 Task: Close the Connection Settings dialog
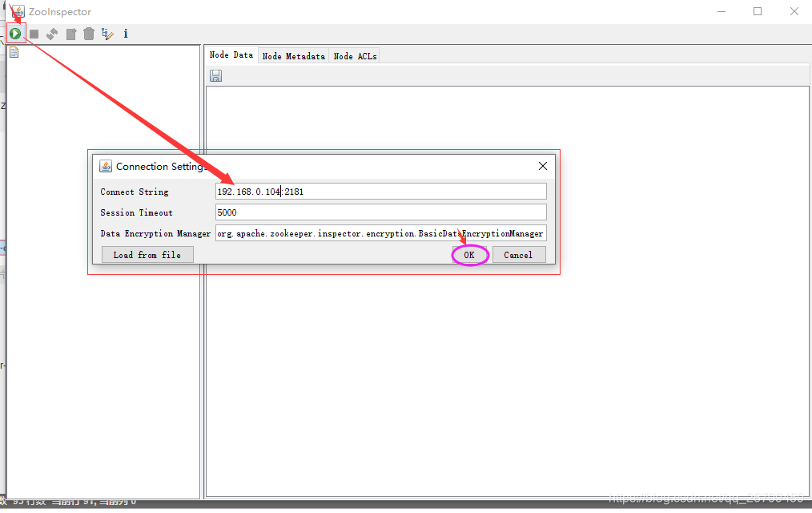[543, 166]
